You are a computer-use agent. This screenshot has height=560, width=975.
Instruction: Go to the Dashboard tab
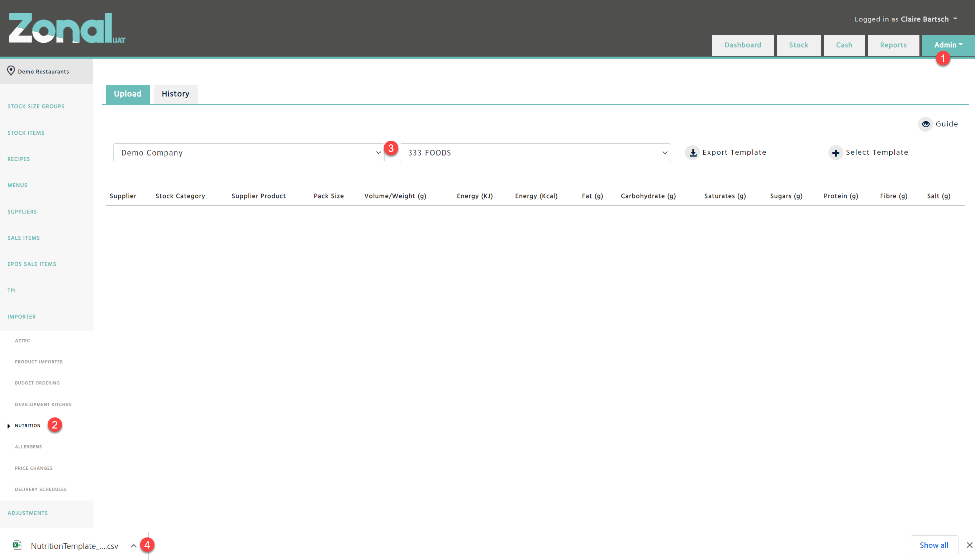click(x=743, y=46)
